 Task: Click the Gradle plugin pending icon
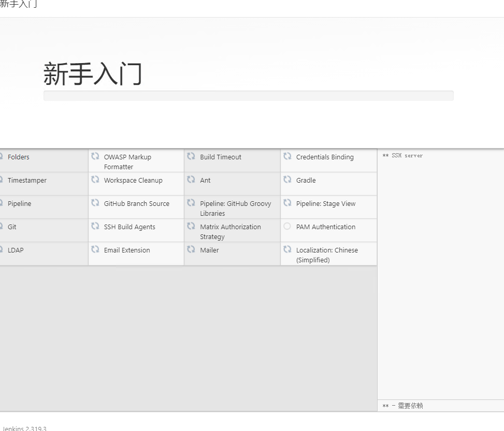point(287,179)
